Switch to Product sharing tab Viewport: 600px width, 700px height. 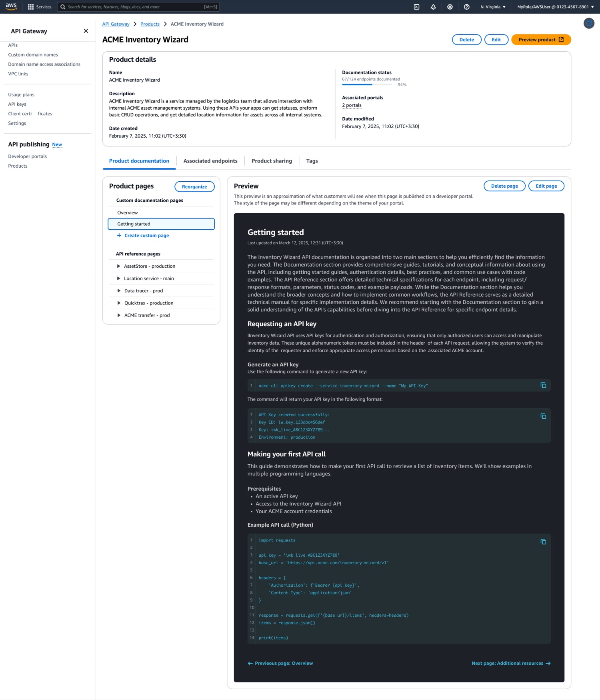(272, 161)
